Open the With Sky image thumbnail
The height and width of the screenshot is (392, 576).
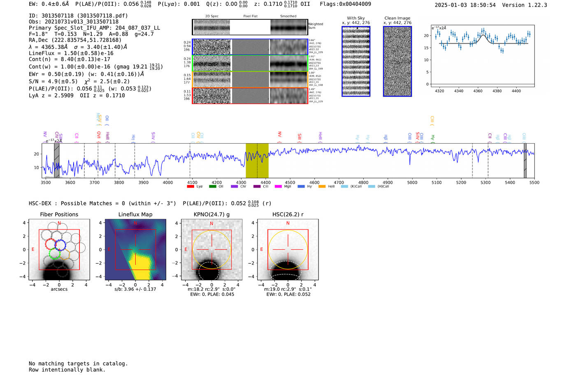coord(356,61)
